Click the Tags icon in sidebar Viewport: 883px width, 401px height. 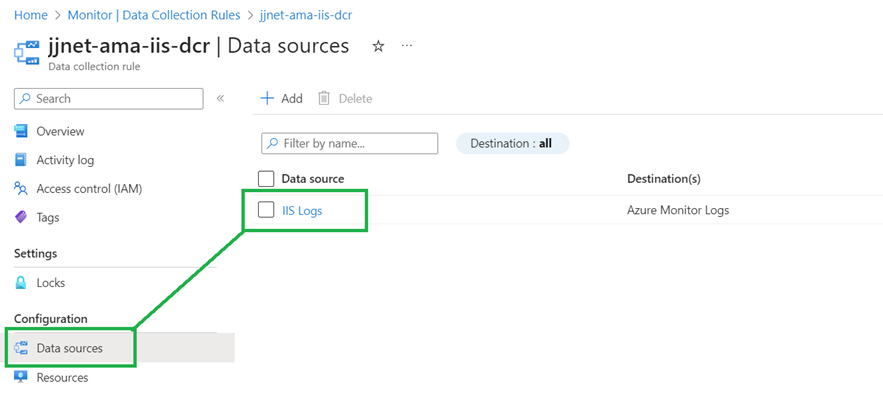[x=21, y=217]
